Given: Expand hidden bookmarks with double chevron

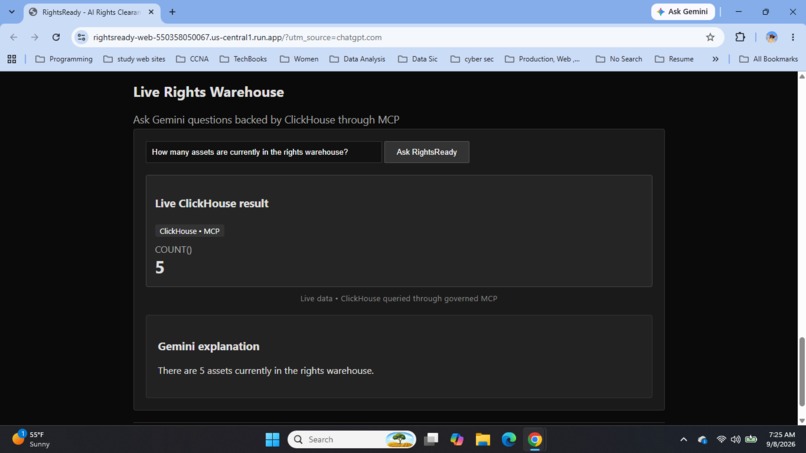Looking at the screenshot, I should tap(715, 59).
